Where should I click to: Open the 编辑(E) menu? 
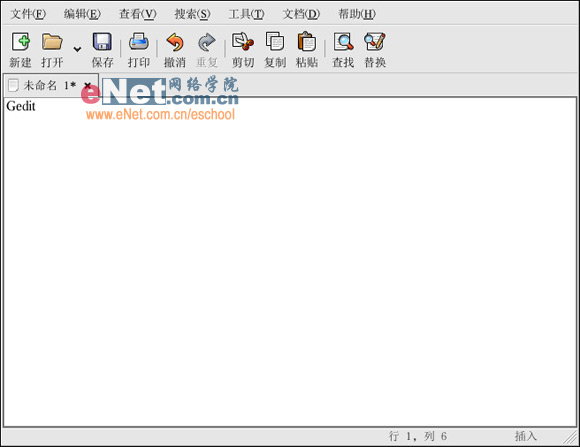point(82,14)
